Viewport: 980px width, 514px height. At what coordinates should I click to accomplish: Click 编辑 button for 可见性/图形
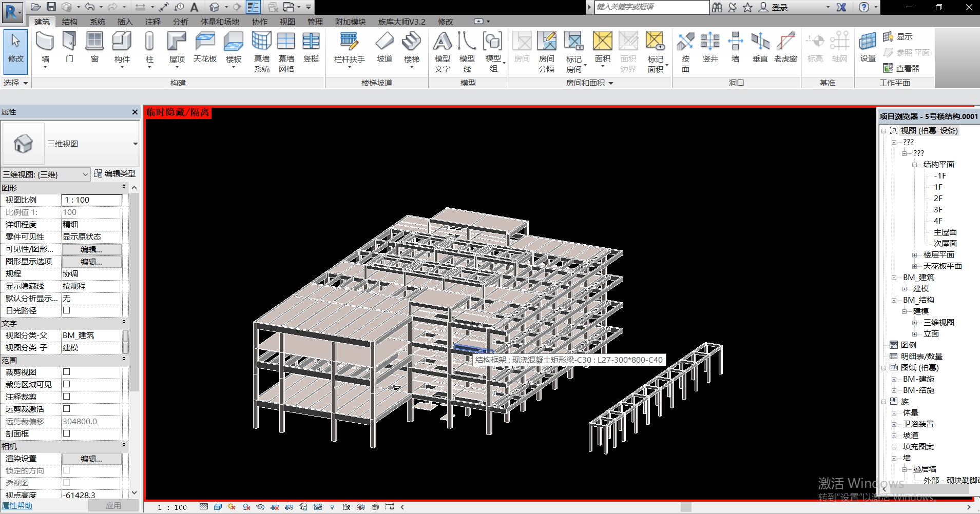(x=91, y=249)
